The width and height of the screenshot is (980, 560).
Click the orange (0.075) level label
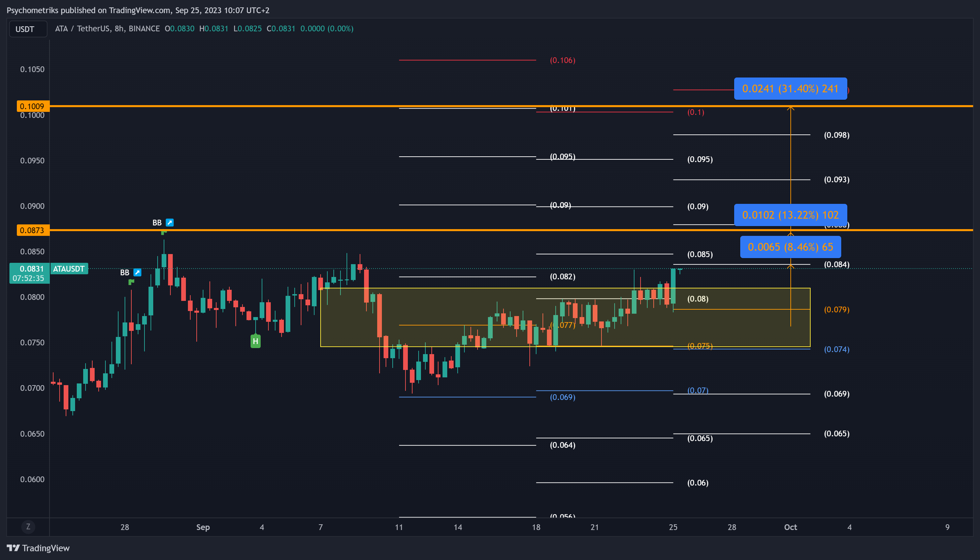pos(699,345)
